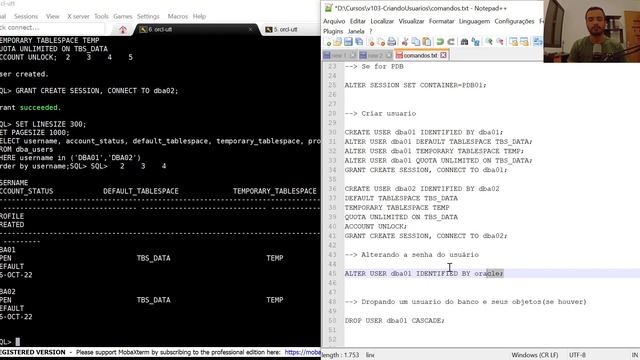Save the current file with the floppy icon
The width and height of the screenshot is (640, 360).
coord(348,42)
